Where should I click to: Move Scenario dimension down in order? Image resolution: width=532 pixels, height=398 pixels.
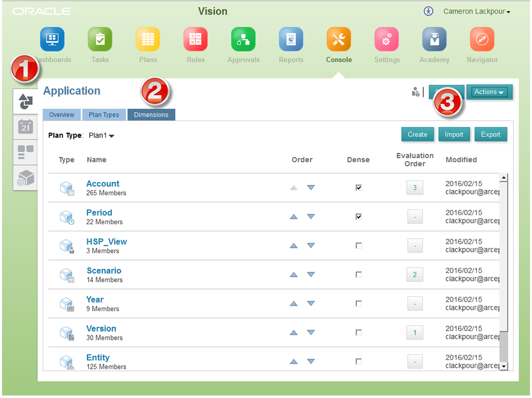click(311, 274)
